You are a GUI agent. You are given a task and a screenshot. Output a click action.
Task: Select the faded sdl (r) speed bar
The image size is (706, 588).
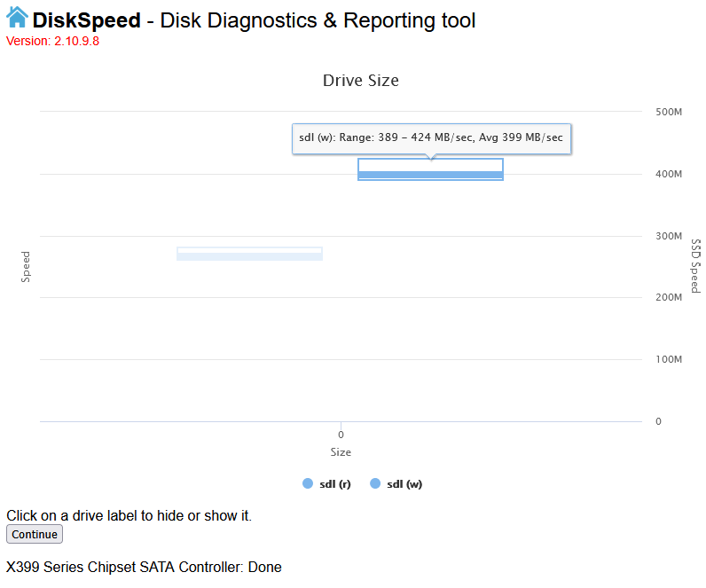click(x=249, y=254)
